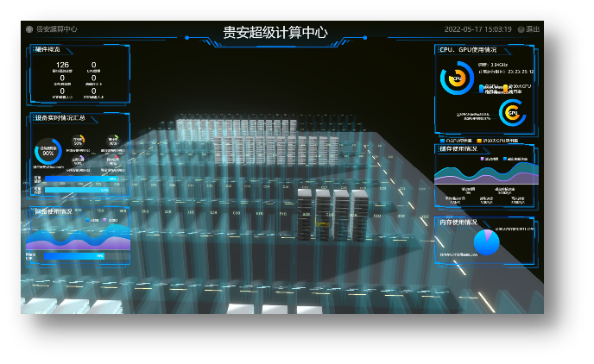The height and width of the screenshot is (364, 594).
Task: Toggle the blue CPU legend swatch under CPU panel
Action: coord(441,140)
